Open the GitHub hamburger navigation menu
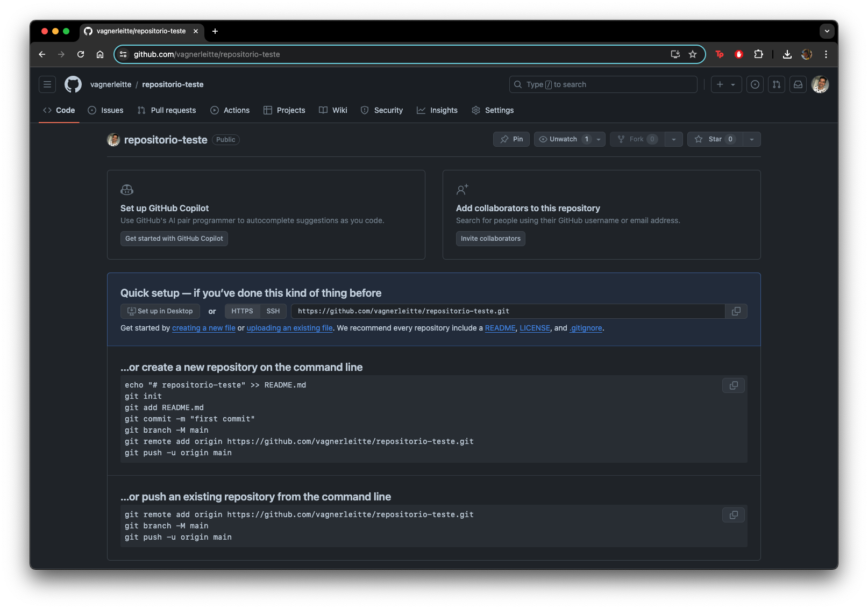 (47, 84)
